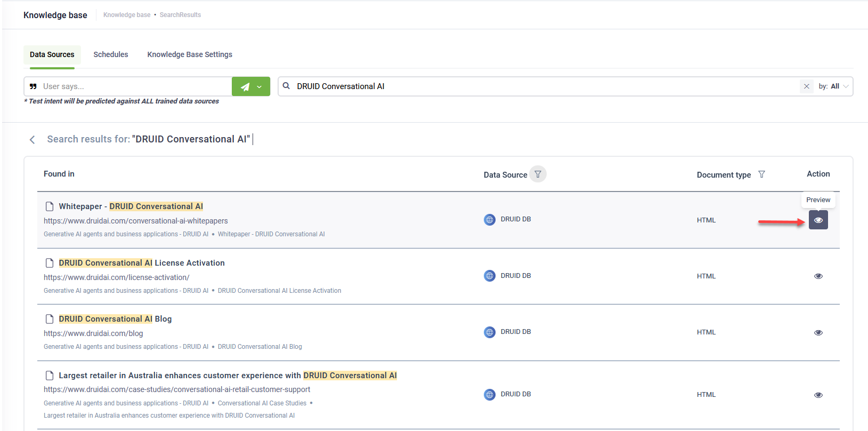Image resolution: width=868 pixels, height=431 pixels.
Task: Click the document icon of License Activation result
Action: click(50, 263)
